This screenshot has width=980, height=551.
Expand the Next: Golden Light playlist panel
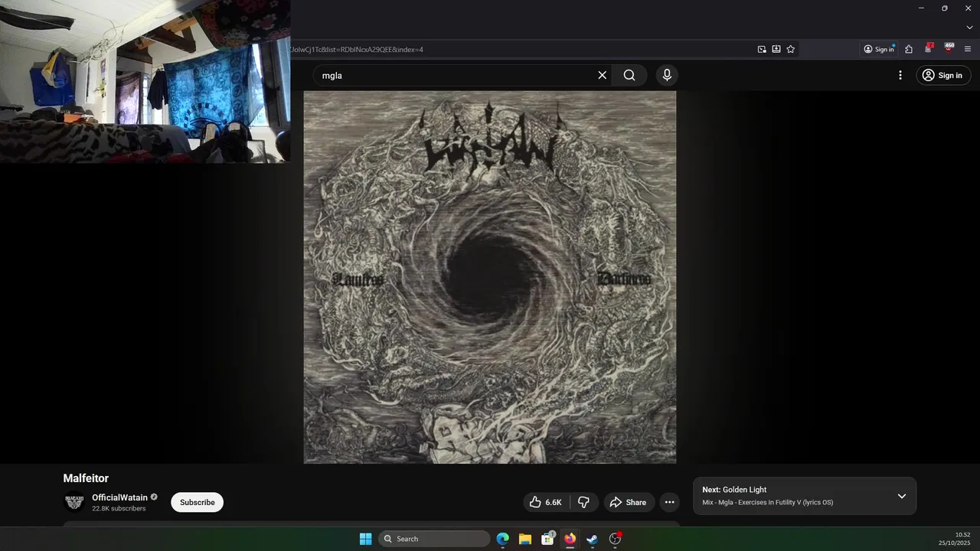point(902,496)
